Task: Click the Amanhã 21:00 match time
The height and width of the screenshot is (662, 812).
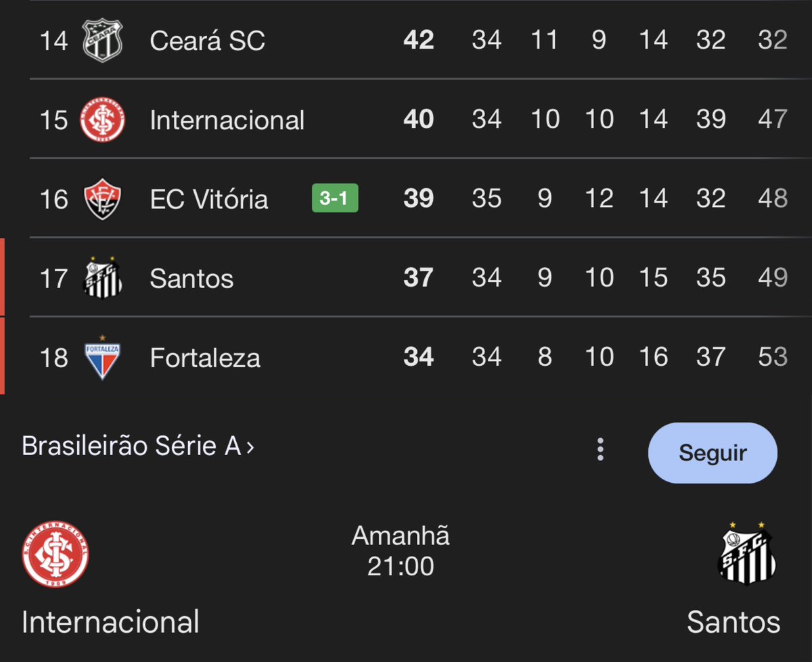Action: [401, 551]
